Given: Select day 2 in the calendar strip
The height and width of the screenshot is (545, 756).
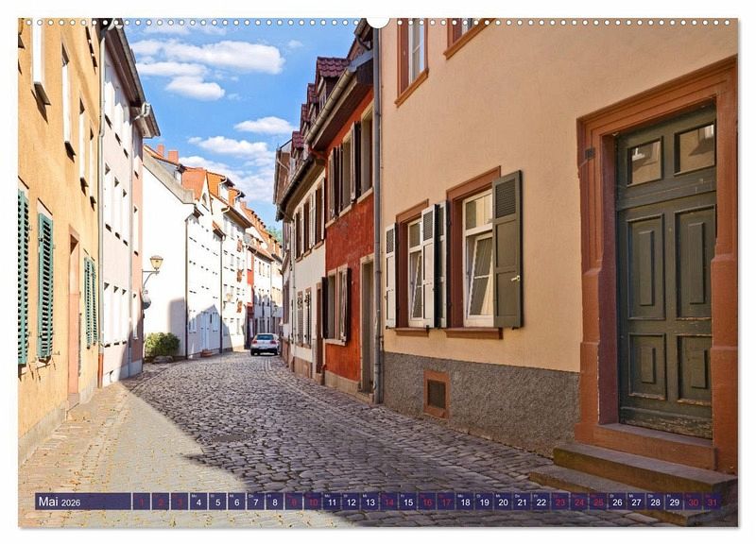Looking at the screenshot, I should click(161, 502).
